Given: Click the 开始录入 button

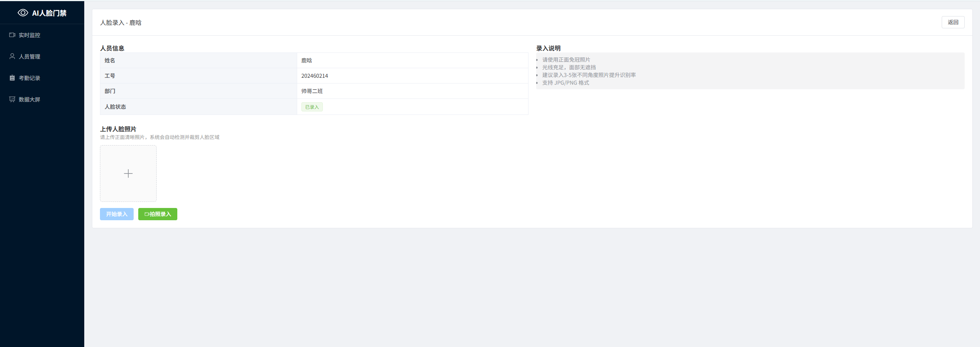Looking at the screenshot, I should point(117,214).
